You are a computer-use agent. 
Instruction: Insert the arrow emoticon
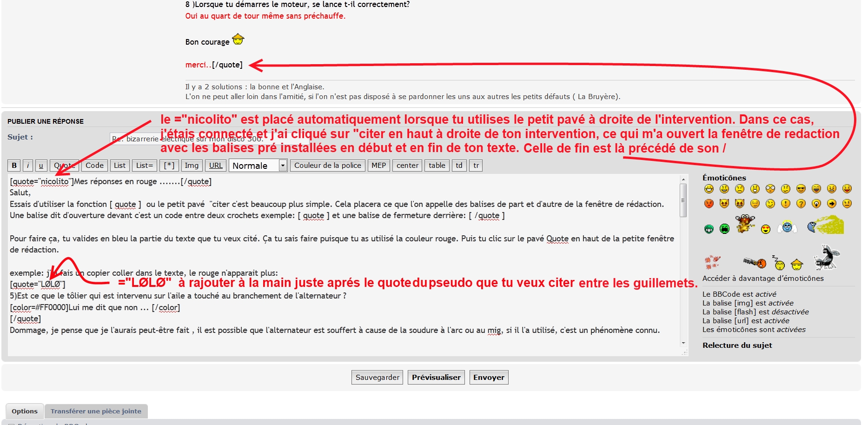click(x=831, y=204)
